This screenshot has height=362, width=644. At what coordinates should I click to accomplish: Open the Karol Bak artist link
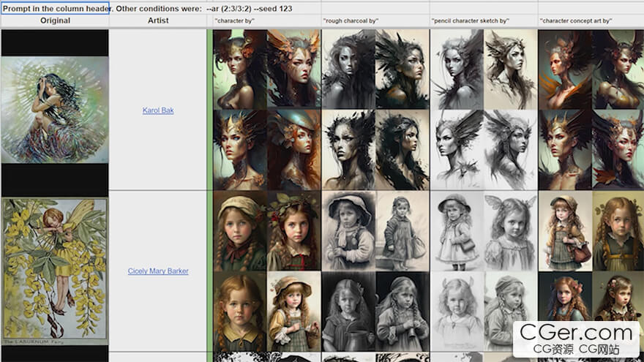click(x=158, y=110)
